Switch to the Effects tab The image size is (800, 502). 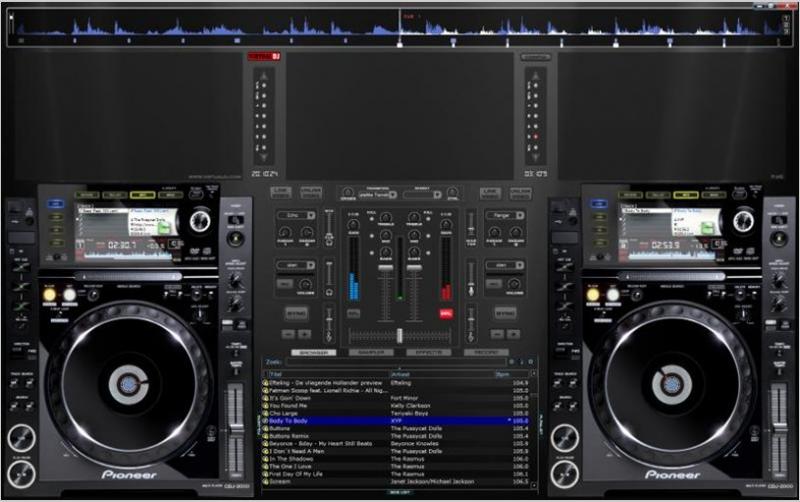pos(427,353)
